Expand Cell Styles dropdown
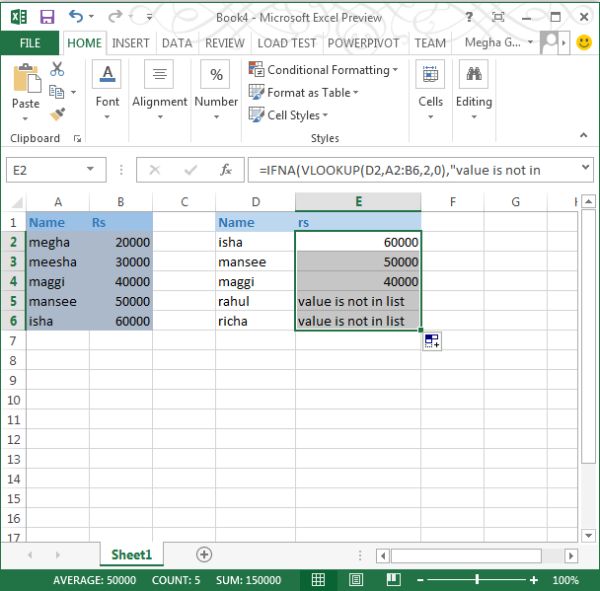The height and width of the screenshot is (591, 600). [325, 114]
